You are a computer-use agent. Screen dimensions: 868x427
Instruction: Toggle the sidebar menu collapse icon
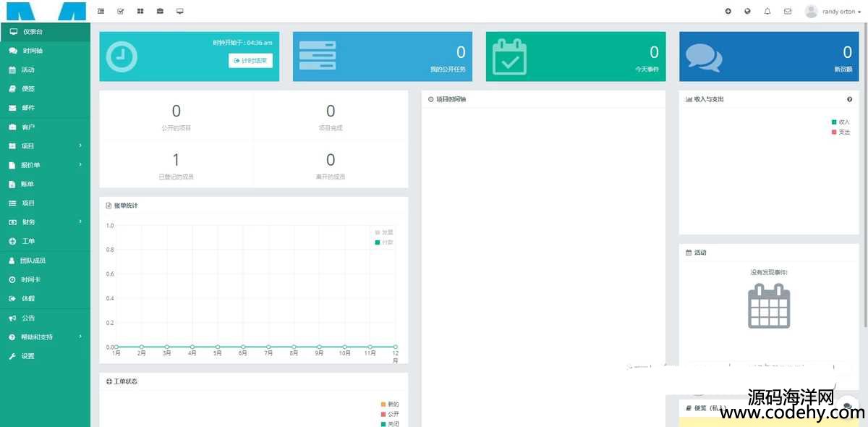101,11
